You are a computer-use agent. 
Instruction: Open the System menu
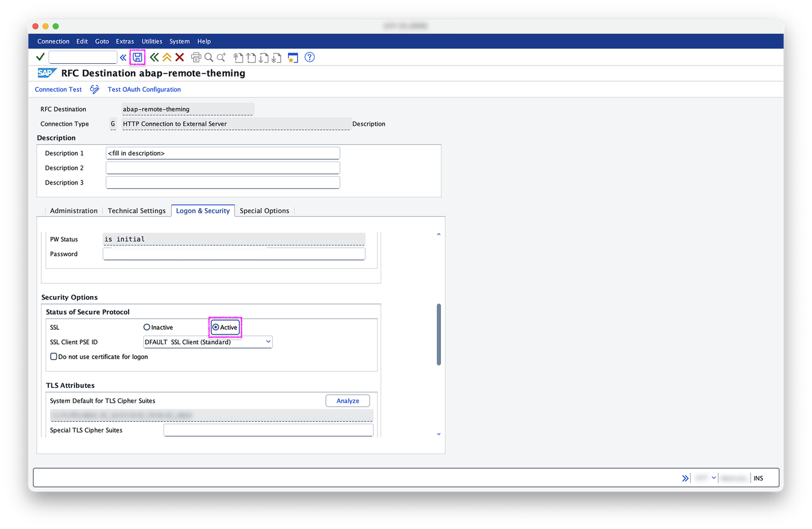coord(179,41)
